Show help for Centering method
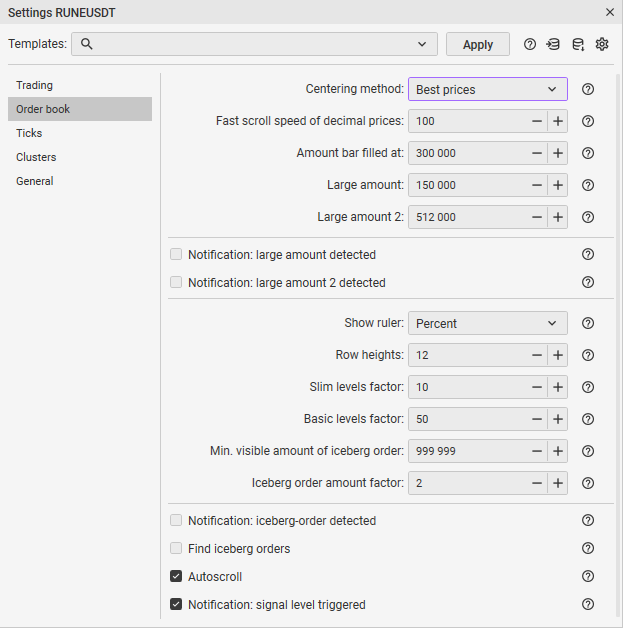This screenshot has height=628, width=623. click(588, 89)
